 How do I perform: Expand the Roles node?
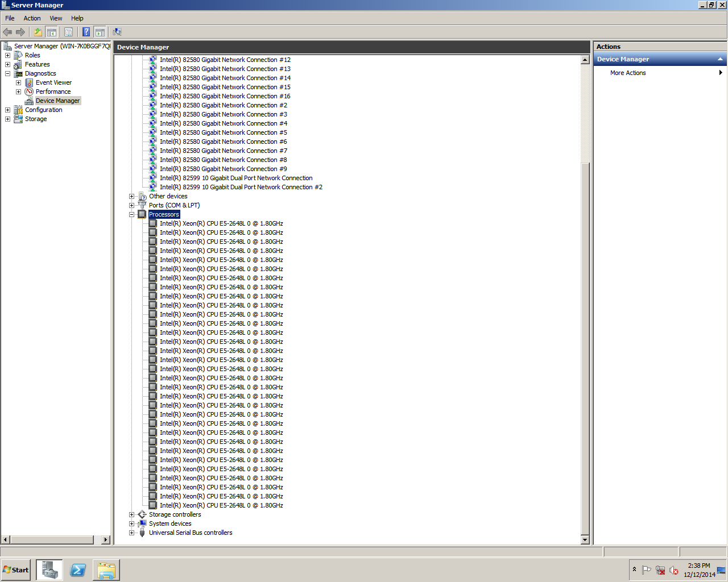click(x=7, y=55)
